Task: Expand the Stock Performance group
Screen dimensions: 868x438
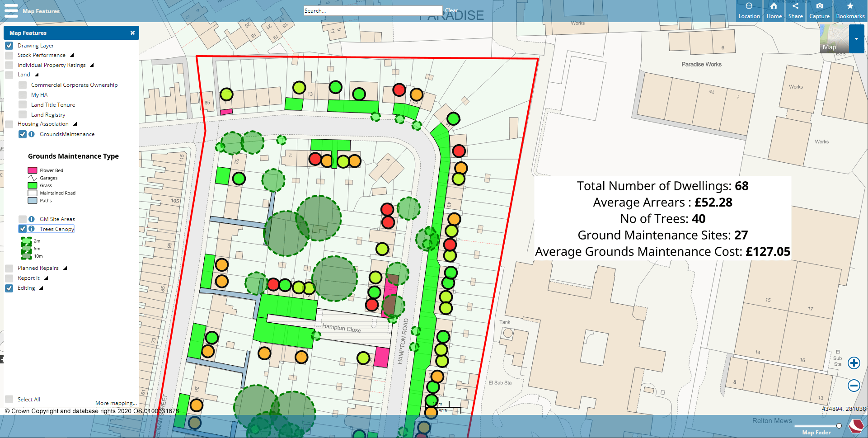Action: click(72, 55)
